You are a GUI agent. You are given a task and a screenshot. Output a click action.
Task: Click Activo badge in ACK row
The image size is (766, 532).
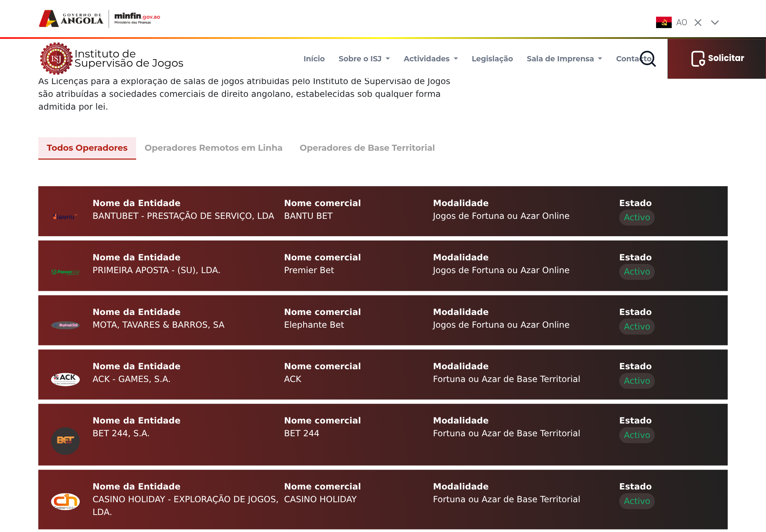pos(637,381)
